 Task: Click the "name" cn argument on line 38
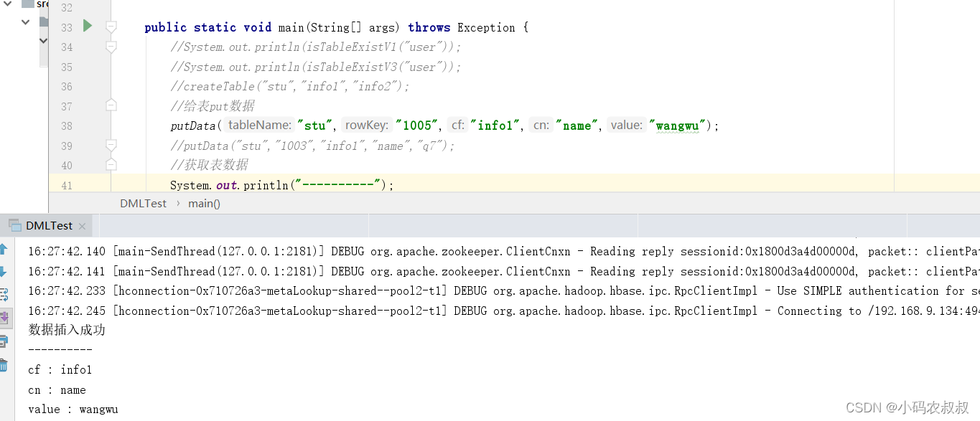tap(577, 126)
